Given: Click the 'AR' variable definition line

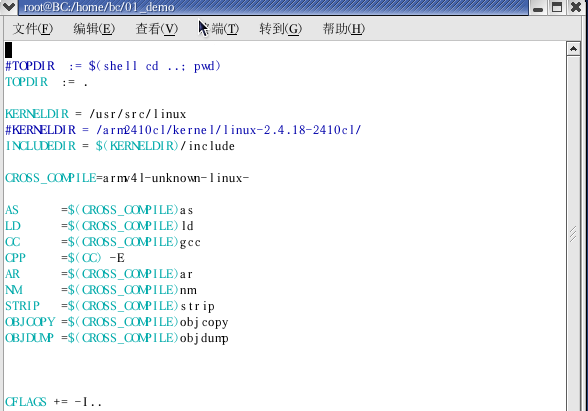Looking at the screenshot, I should [x=99, y=274].
